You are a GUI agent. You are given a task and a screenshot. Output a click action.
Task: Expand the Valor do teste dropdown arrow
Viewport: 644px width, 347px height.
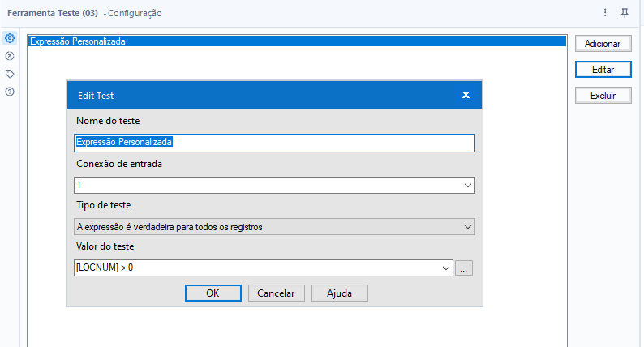[445, 268]
